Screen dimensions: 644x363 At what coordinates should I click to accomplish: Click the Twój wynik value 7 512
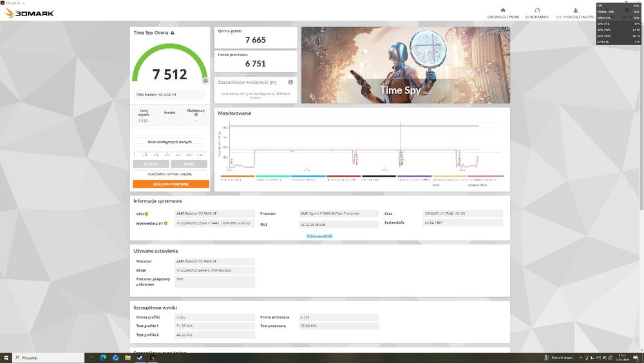143,121
